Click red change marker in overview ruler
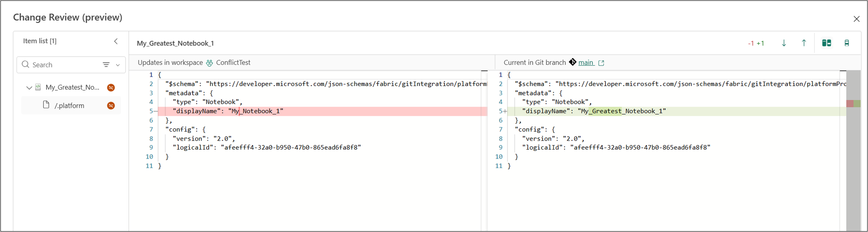Screen dimensions: 868x232 tap(850, 104)
